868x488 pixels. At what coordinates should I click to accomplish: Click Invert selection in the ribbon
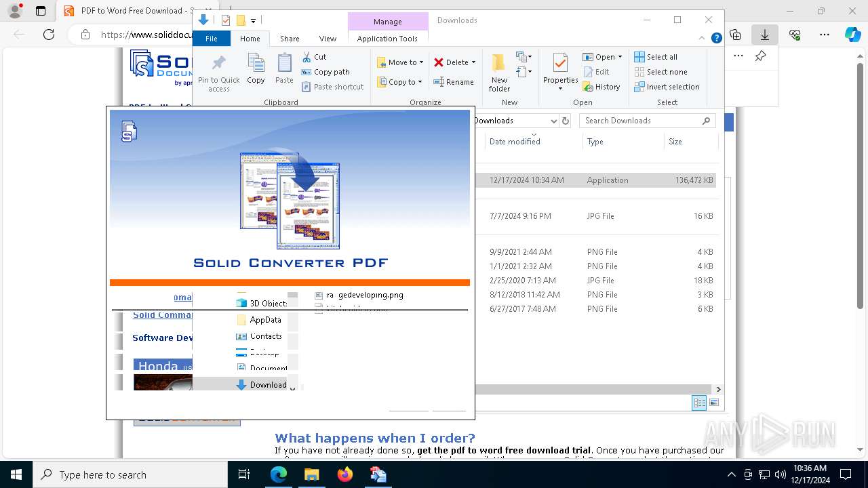click(x=667, y=87)
